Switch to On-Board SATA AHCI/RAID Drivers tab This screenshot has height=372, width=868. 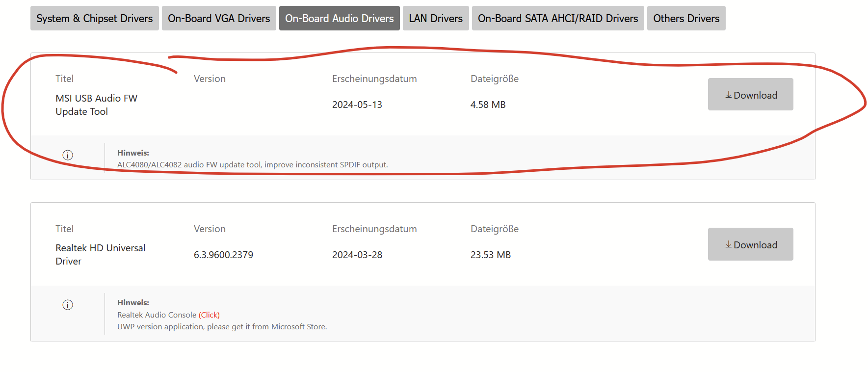pos(558,18)
